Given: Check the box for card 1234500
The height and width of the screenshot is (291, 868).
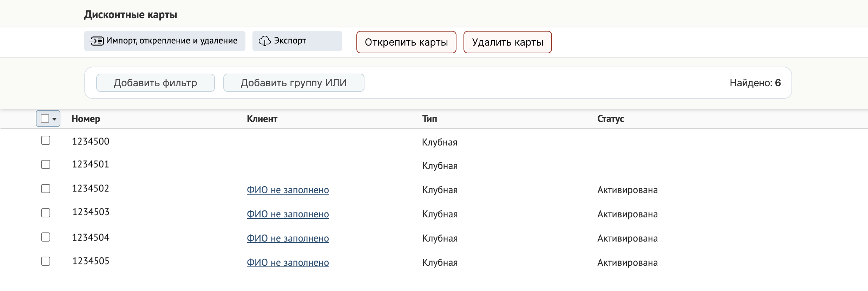Looking at the screenshot, I should point(46,141).
